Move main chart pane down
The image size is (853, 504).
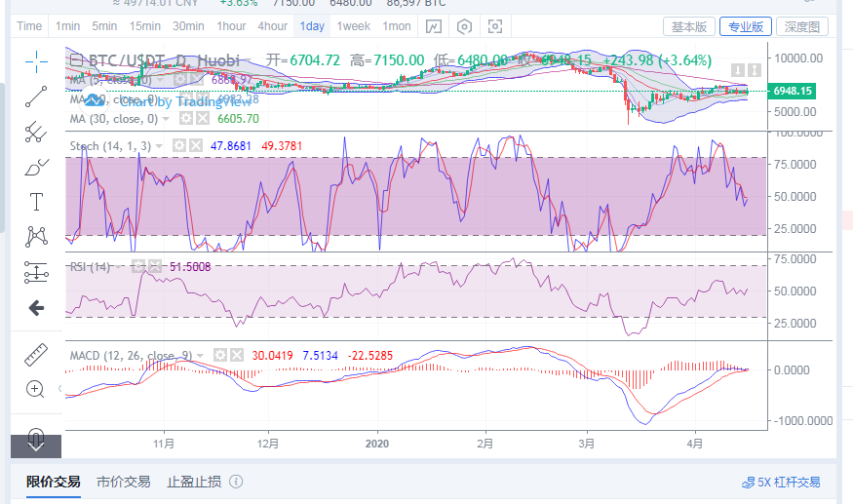point(738,70)
